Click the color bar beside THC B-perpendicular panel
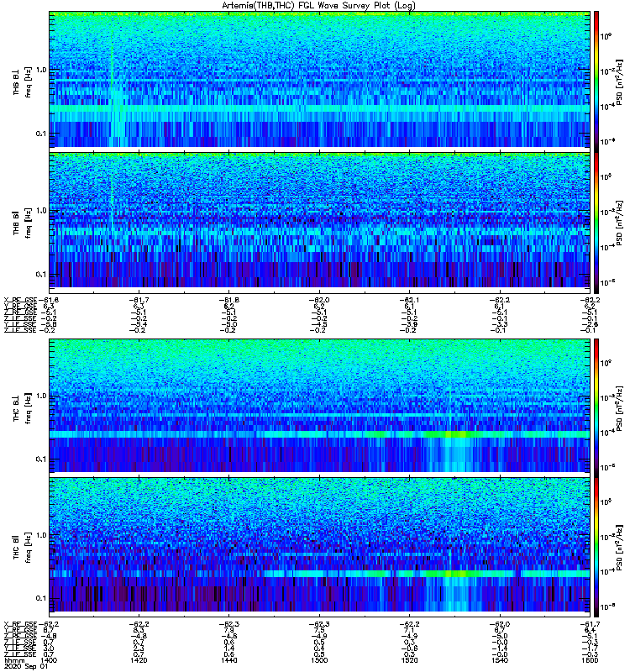630x672 pixels. (596, 408)
